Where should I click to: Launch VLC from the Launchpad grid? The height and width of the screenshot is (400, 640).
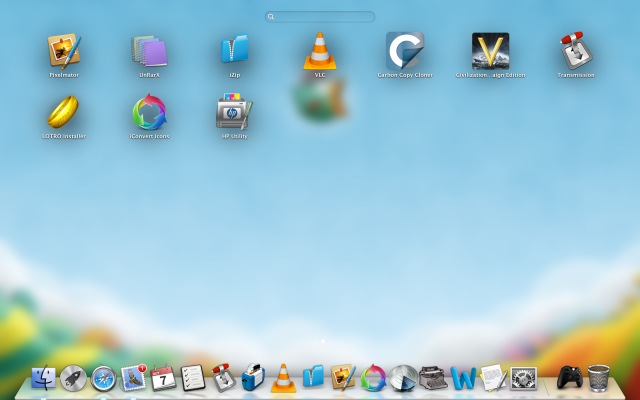click(320, 51)
